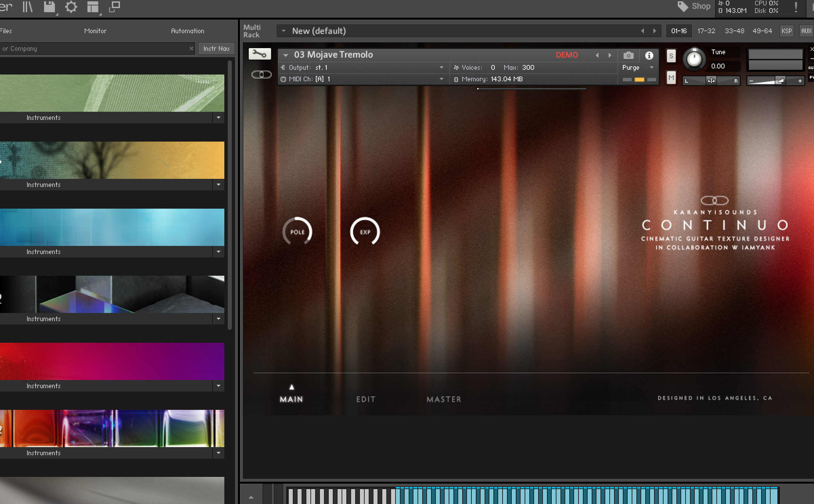Click the Instr Nav button

click(x=216, y=48)
